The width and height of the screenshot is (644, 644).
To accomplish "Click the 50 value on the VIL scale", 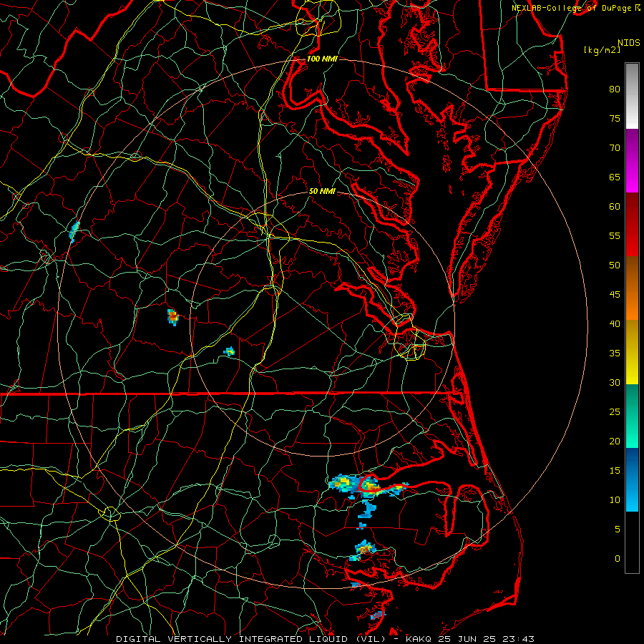I will coord(615,265).
